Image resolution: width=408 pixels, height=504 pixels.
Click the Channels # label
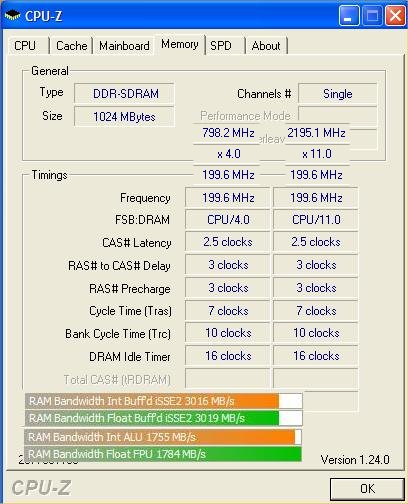click(264, 94)
